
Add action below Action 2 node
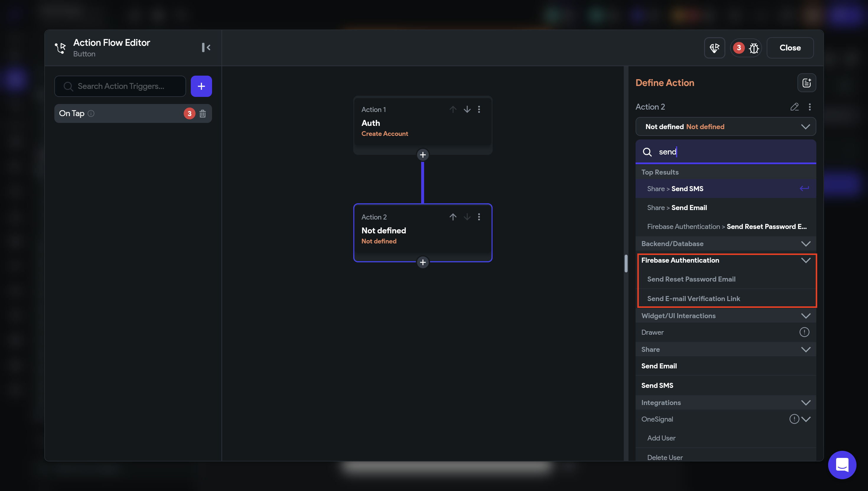423,262
